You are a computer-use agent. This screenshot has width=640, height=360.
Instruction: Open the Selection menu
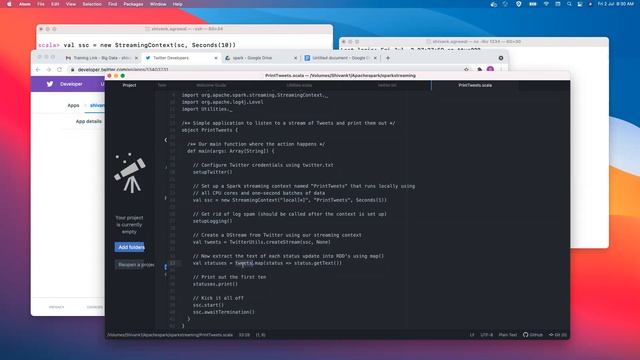[92, 4]
